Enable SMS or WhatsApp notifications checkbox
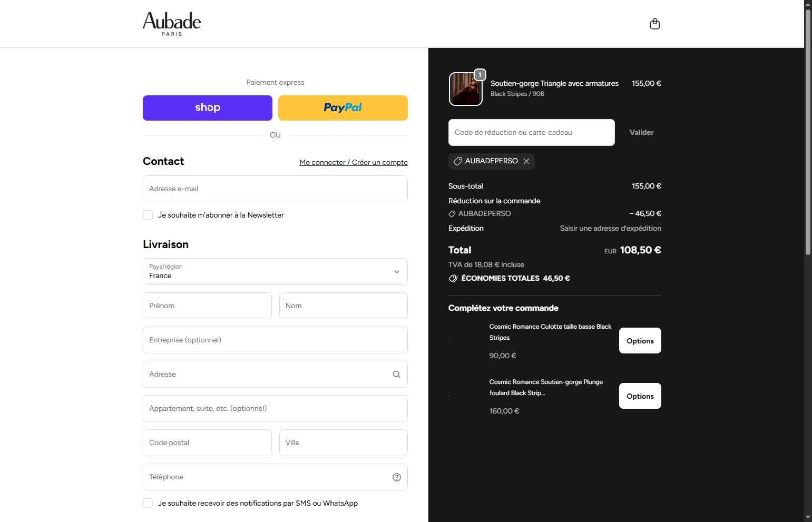 pos(148,503)
